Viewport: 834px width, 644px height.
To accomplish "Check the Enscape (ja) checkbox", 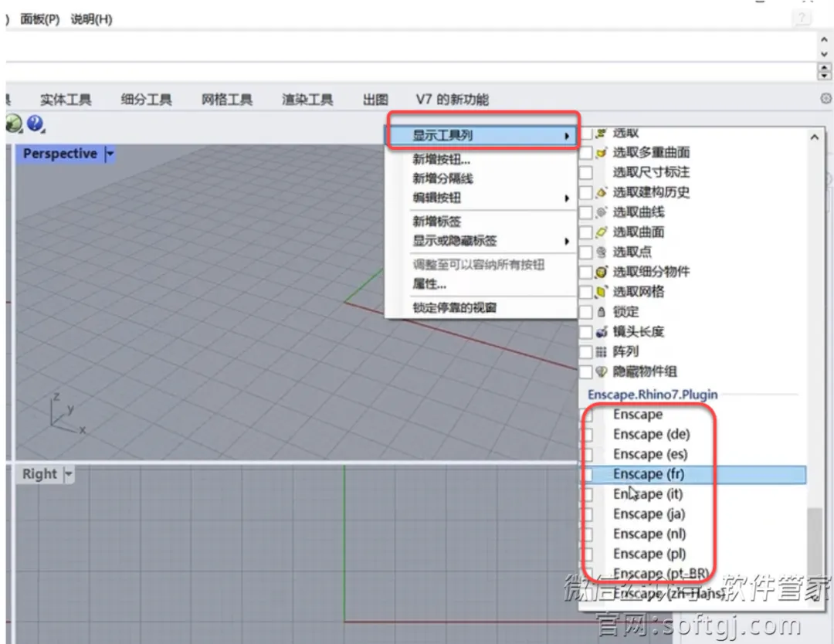I will tap(588, 514).
